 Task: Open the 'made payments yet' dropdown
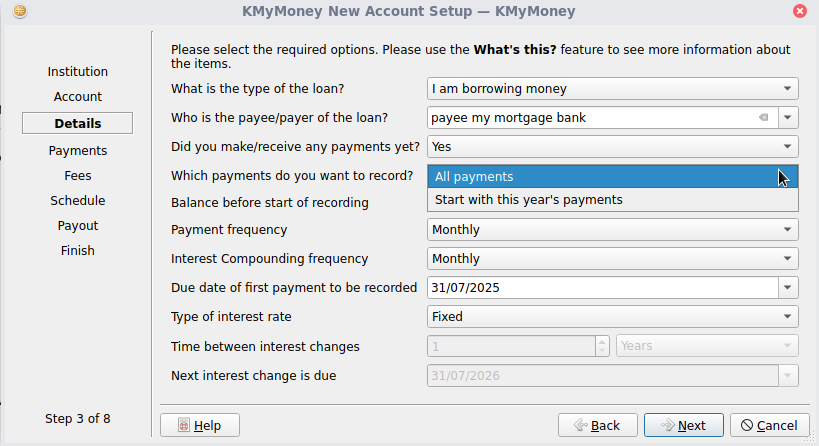612,146
